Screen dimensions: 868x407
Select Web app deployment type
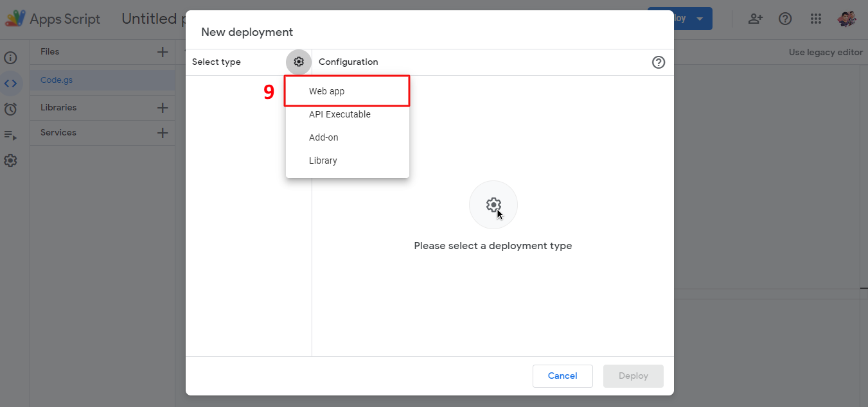tap(327, 91)
